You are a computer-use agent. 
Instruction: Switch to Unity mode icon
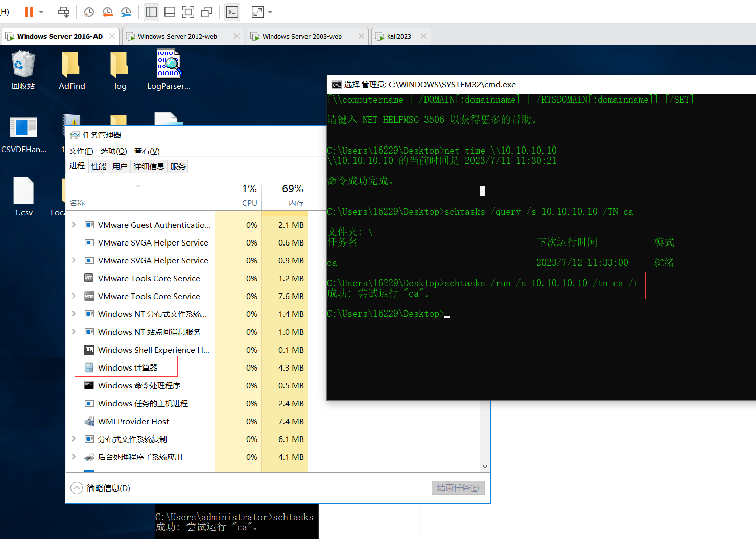207,12
